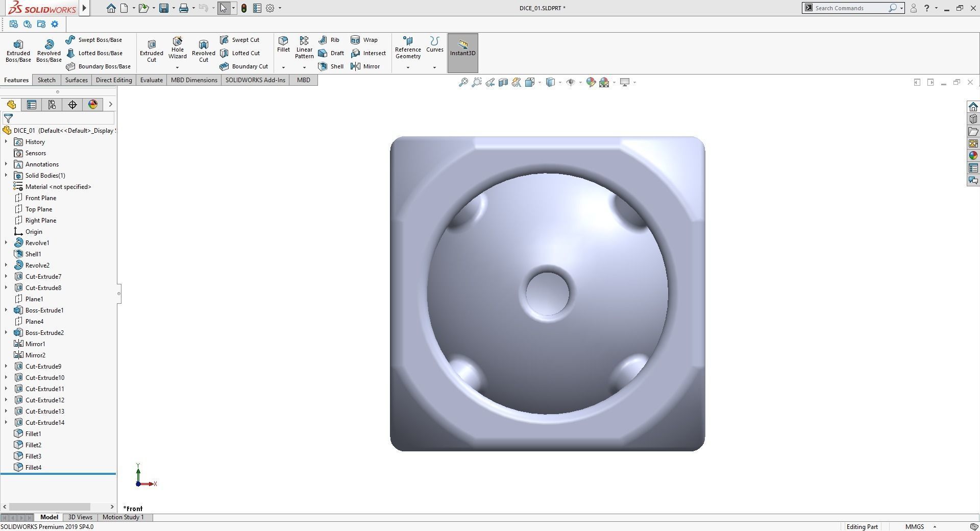The width and height of the screenshot is (980, 531).
Task: Click the Swept Cut tool
Action: 240,40
